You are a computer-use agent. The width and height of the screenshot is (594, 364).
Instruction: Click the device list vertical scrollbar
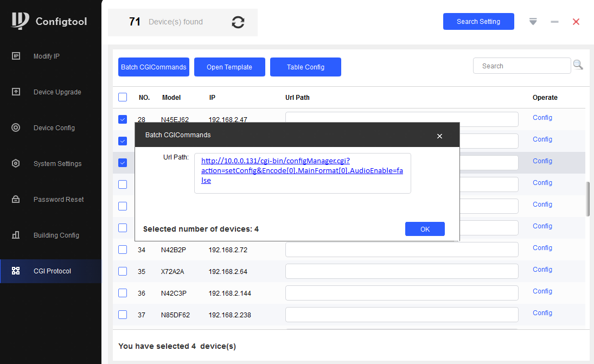[x=587, y=199]
